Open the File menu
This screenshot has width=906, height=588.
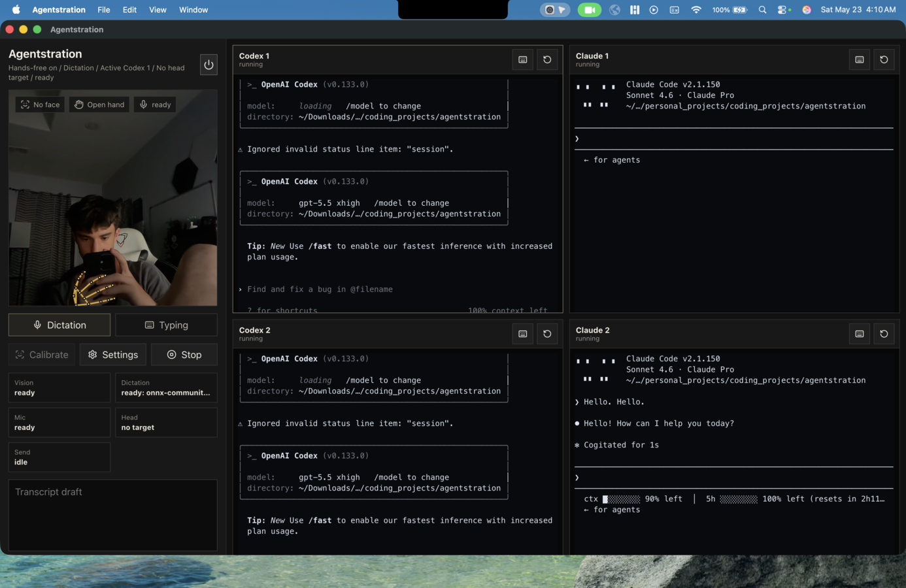[x=104, y=10]
